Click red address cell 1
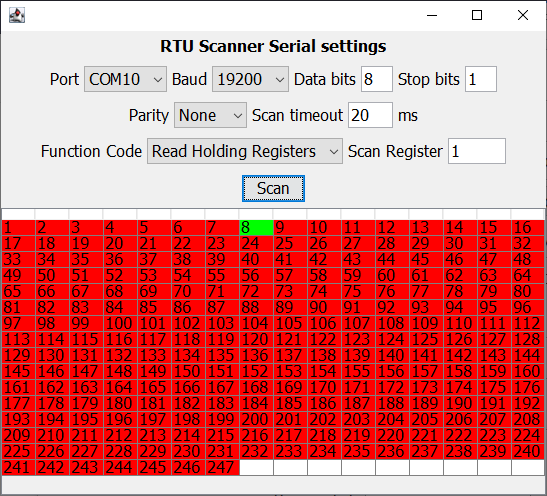This screenshot has width=547, height=496. [x=18, y=227]
